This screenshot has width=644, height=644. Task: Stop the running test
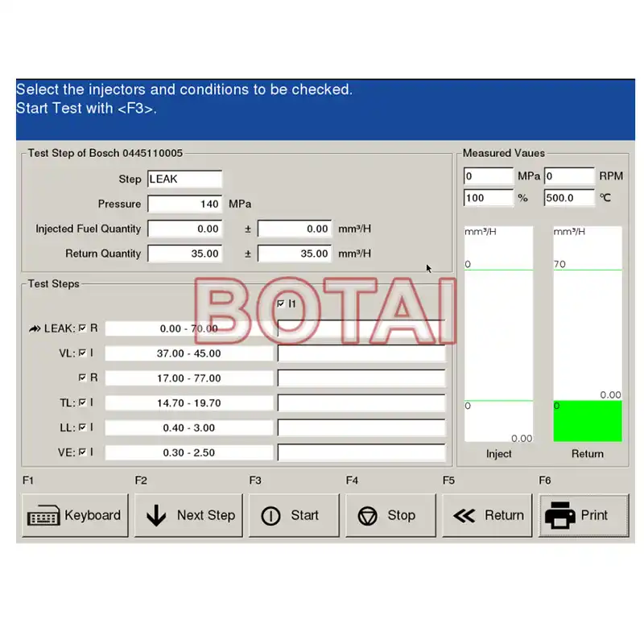pos(390,515)
